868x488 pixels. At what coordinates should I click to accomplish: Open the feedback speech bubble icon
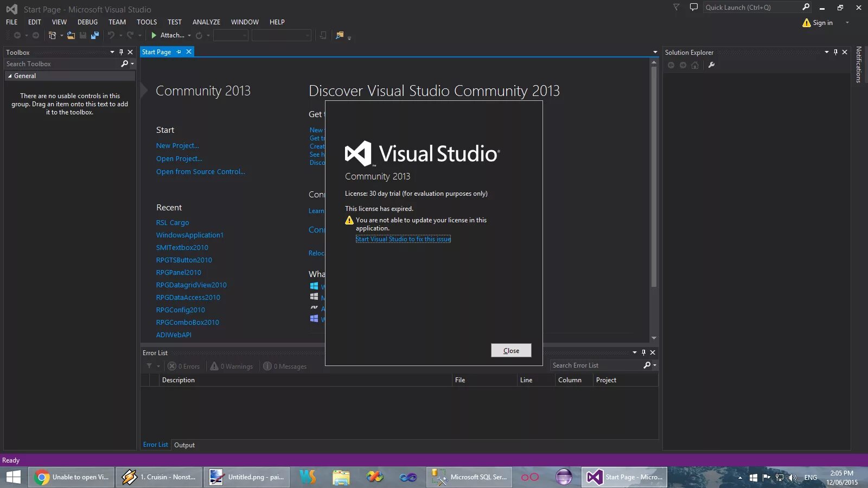(x=693, y=7)
